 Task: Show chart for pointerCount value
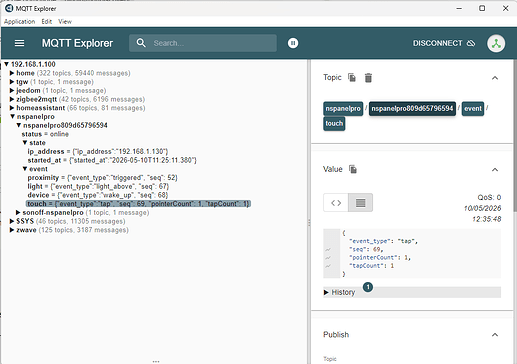[328, 258]
